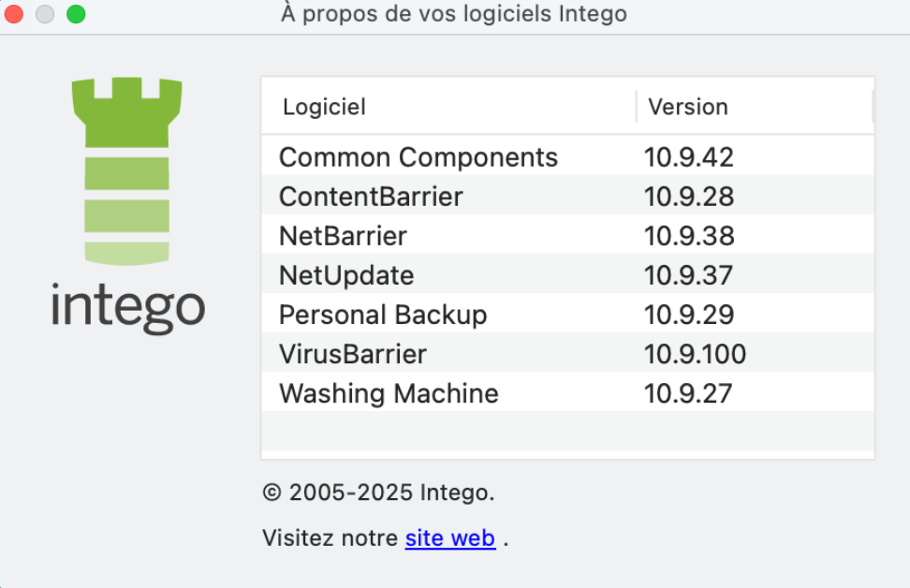Select the ContentBarrier row
910x588 pixels.
coord(371,197)
